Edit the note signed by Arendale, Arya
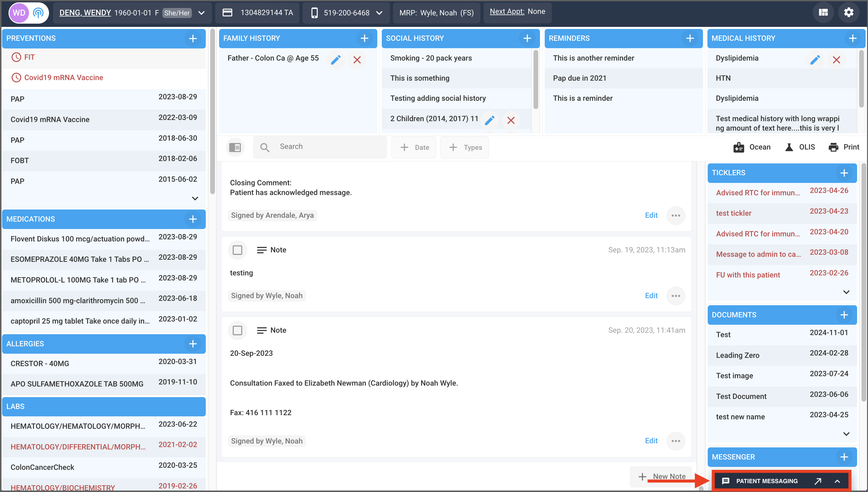This screenshot has height=492, width=868. pyautogui.click(x=651, y=215)
